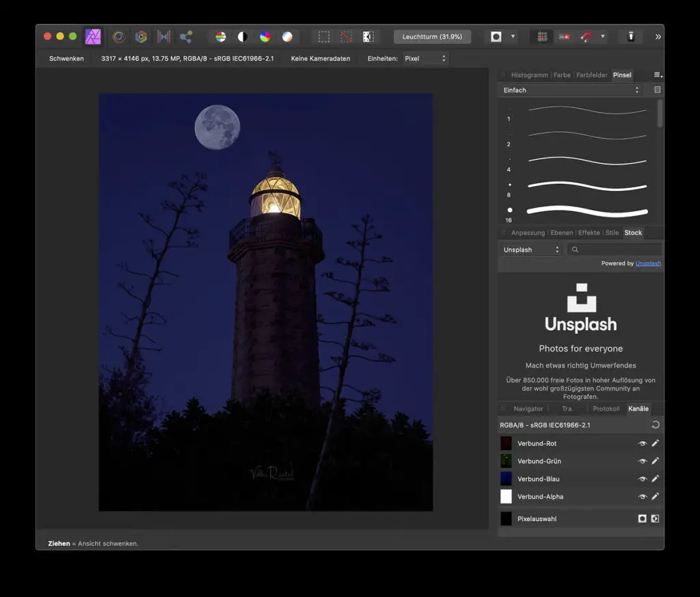Open the Einheiten Pixel dropdown
Image resolution: width=700 pixels, height=597 pixels.
point(425,59)
